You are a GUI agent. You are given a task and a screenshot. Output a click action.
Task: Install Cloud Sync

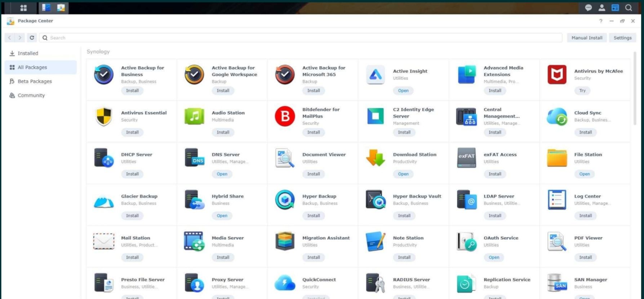click(x=586, y=132)
